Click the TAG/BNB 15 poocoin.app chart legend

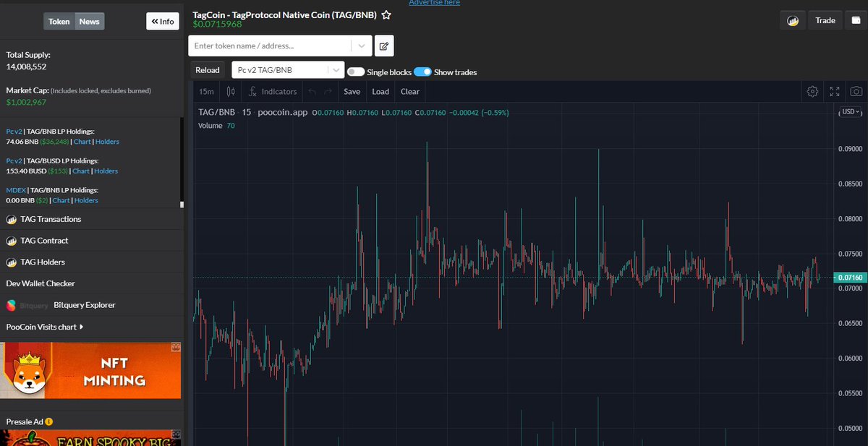pyautogui.click(x=253, y=112)
